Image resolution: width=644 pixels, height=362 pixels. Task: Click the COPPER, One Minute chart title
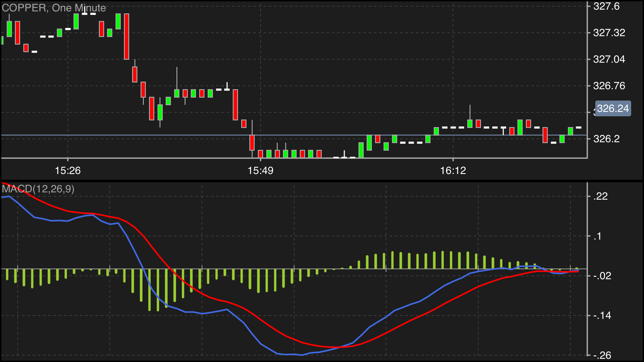point(54,8)
